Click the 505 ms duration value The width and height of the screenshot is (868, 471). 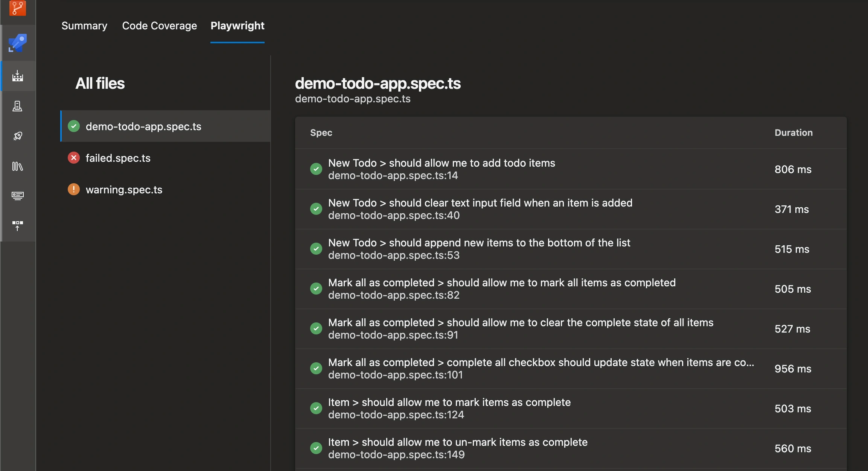(x=793, y=289)
